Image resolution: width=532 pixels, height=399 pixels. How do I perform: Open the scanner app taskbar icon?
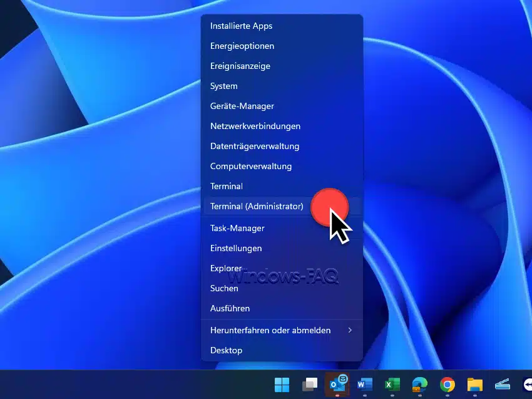point(503,385)
